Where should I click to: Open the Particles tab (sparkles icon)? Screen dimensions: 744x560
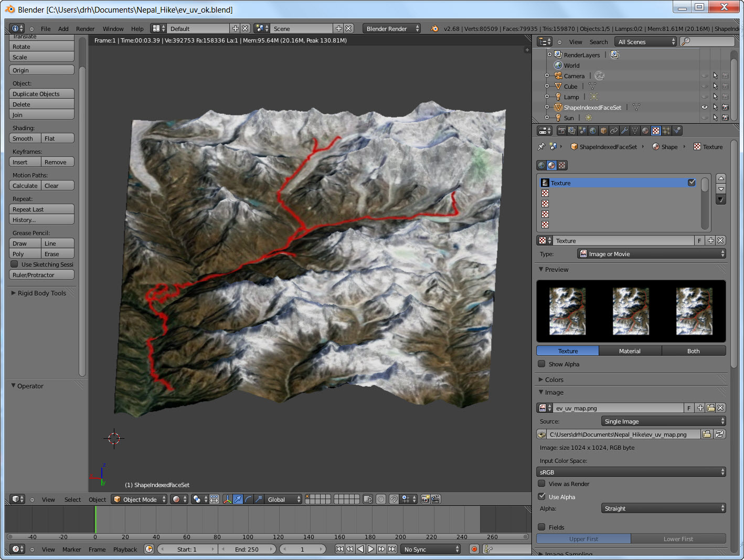click(666, 131)
